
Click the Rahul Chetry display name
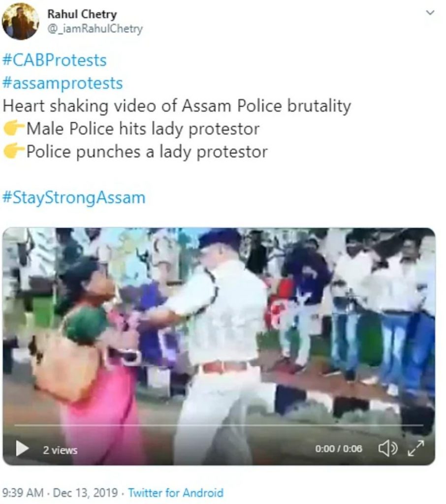[82, 14]
